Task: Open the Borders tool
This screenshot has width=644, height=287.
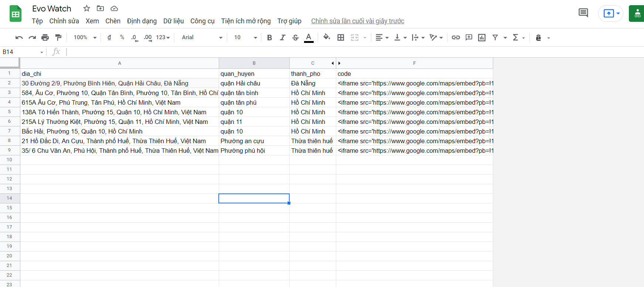Action: [x=341, y=37]
